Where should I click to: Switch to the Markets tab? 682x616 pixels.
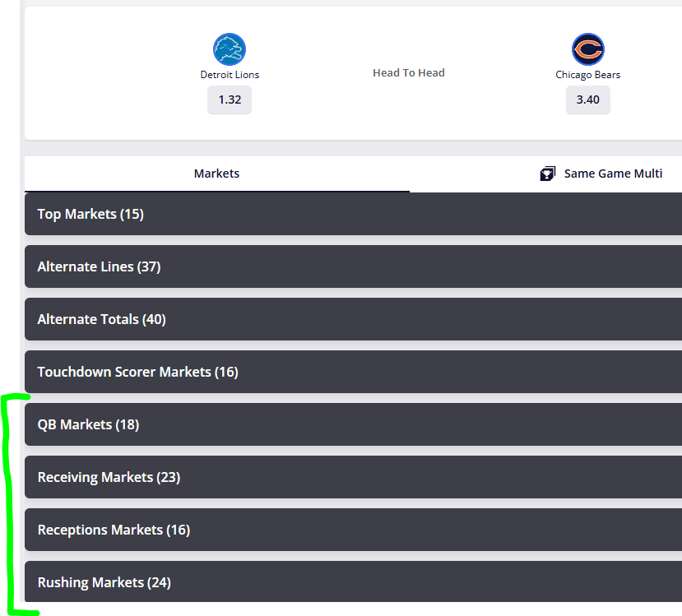[x=216, y=174]
